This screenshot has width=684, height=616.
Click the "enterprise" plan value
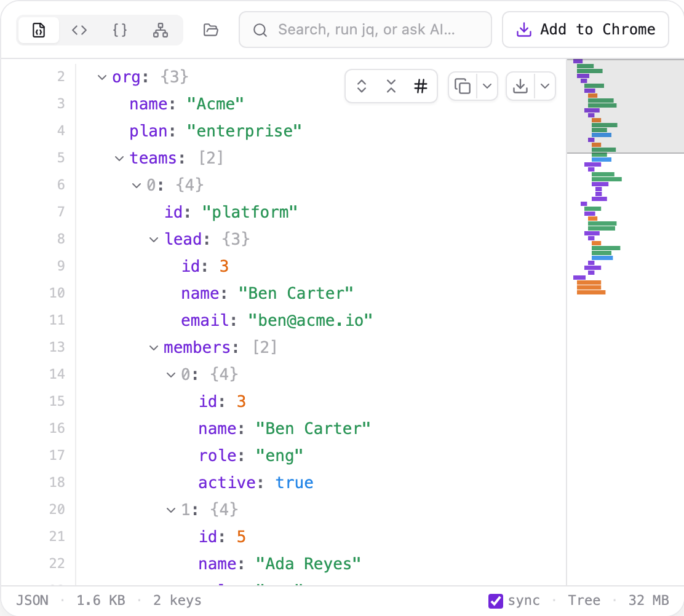pos(244,131)
